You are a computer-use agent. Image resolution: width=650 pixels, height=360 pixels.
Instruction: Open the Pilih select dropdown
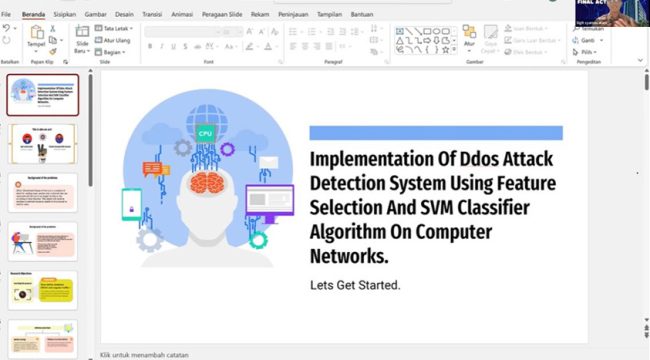click(585, 52)
